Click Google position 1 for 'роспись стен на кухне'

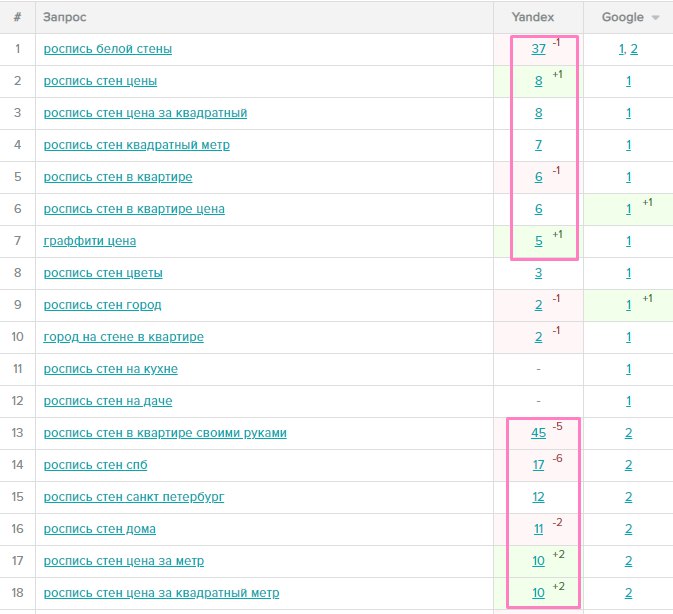point(628,369)
